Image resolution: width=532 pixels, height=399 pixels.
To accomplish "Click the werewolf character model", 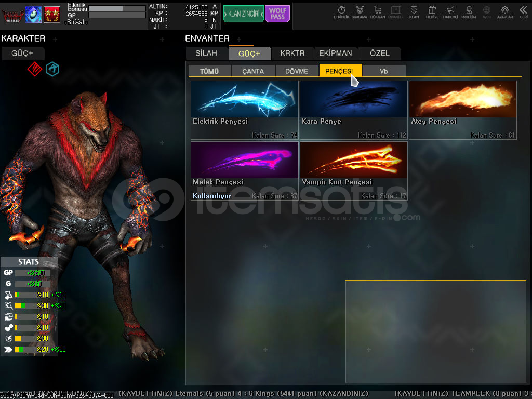I will click(x=83, y=224).
